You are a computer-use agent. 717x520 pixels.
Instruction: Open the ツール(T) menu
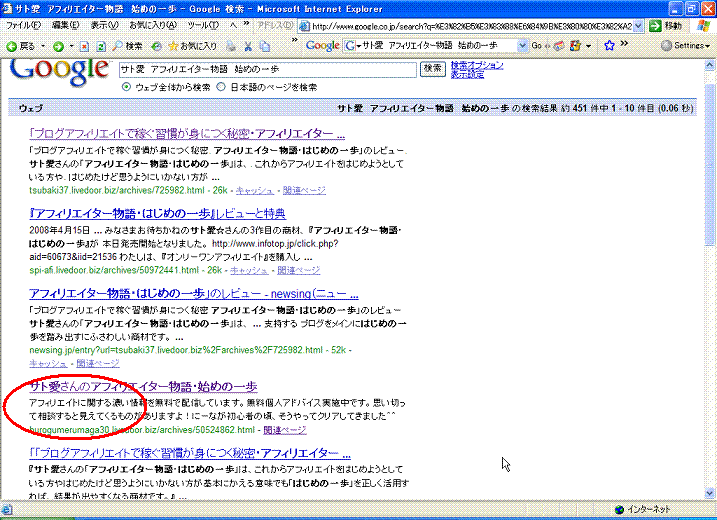coord(203,26)
